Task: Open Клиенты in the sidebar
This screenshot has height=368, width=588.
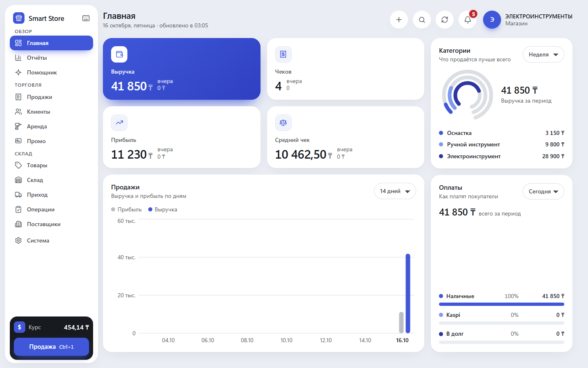Action: [51, 112]
